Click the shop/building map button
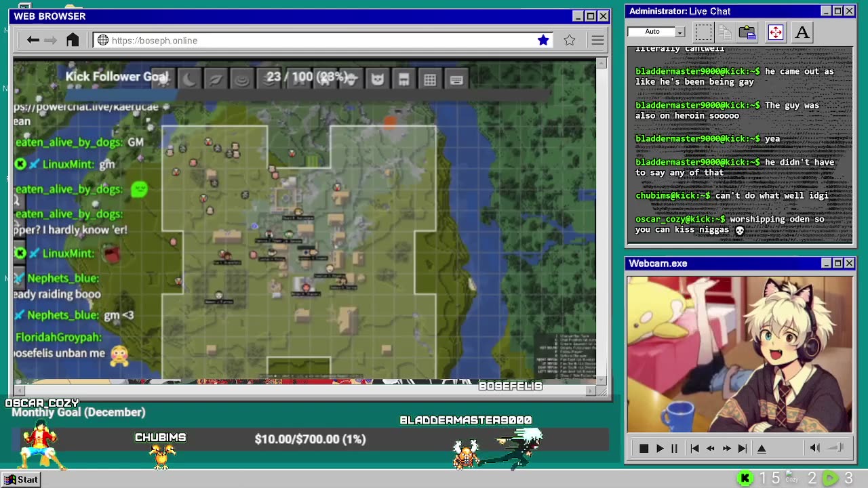Screen dimensions: 868x488 [x=403, y=80]
